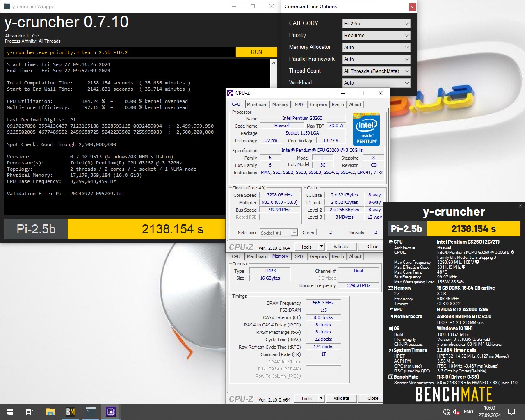Click the lower CPU-Z Tools button

coord(306,398)
